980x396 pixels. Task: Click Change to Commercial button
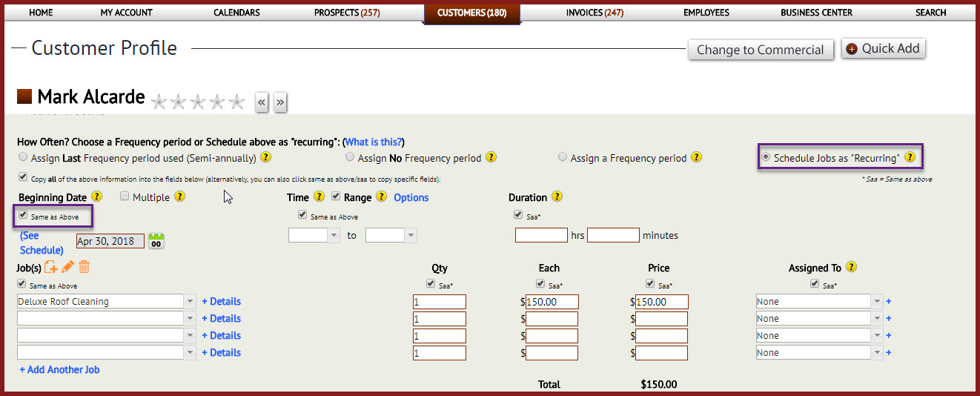point(761,50)
